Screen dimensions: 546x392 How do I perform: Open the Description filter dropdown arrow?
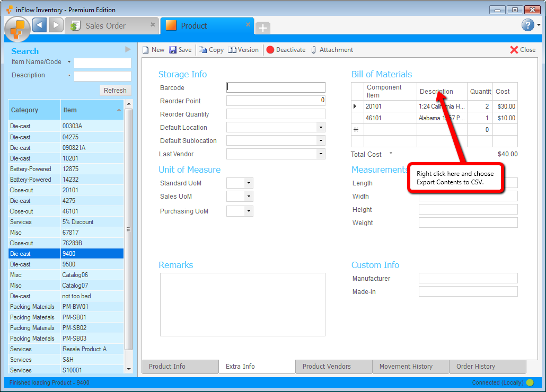(x=69, y=75)
